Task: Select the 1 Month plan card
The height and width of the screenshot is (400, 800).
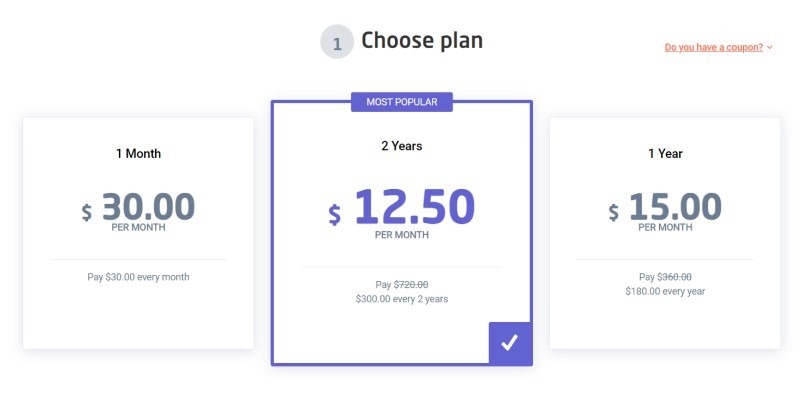Action: (138, 310)
